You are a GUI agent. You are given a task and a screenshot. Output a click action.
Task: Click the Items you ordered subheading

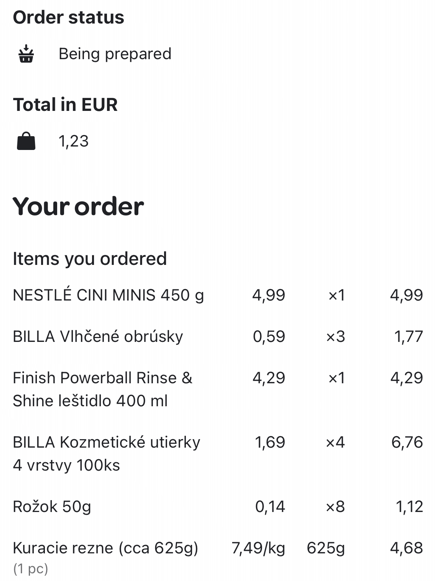tap(90, 259)
